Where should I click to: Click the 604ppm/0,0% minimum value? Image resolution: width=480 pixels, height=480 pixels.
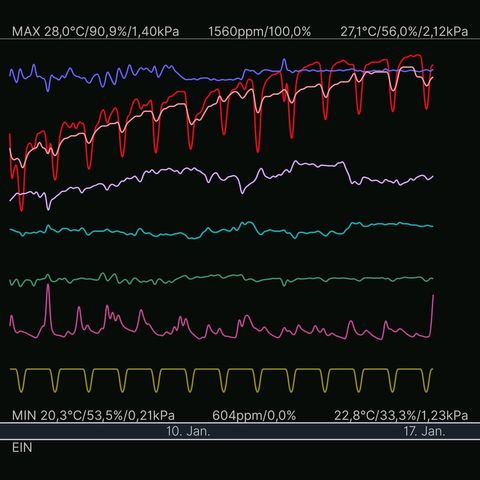[x=254, y=415]
